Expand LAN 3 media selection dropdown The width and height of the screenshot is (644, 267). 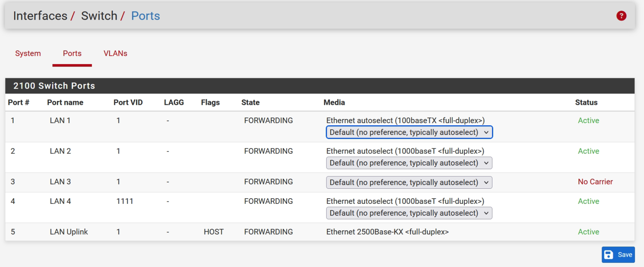click(x=409, y=182)
